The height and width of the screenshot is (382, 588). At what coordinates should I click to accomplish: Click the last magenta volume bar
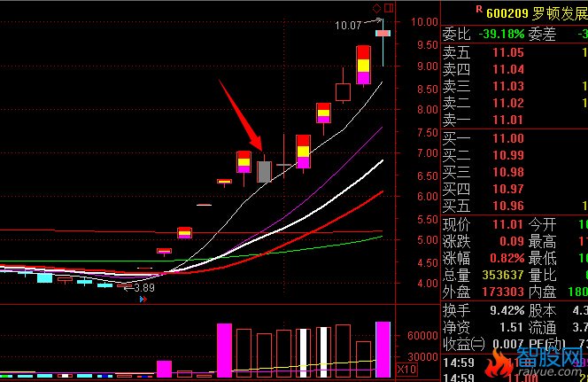(383, 349)
